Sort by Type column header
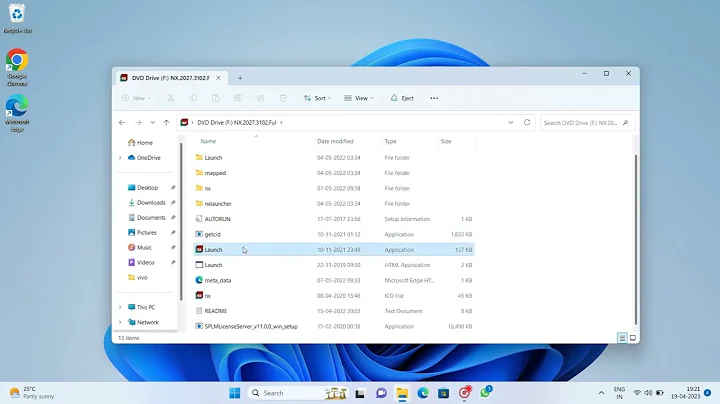This screenshot has height=404, width=720. point(390,141)
